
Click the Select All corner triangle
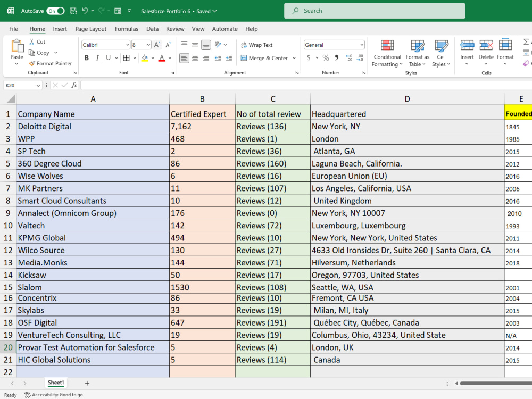[x=11, y=99]
